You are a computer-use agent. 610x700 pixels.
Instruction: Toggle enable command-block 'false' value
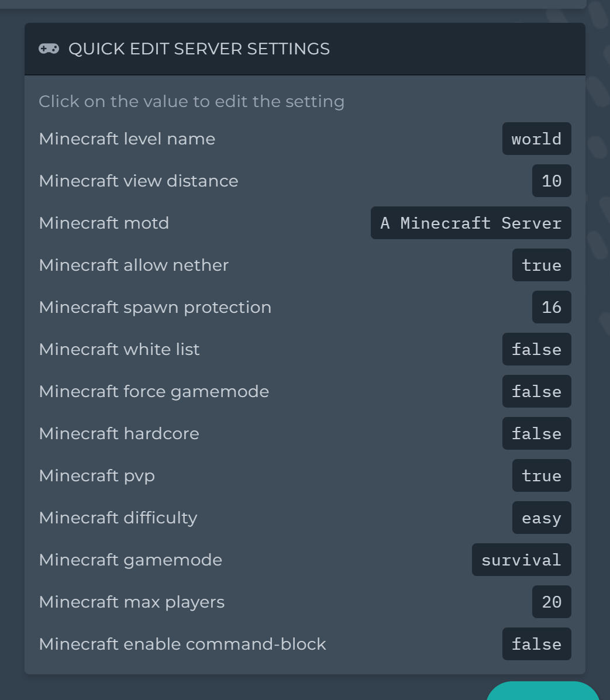click(536, 644)
